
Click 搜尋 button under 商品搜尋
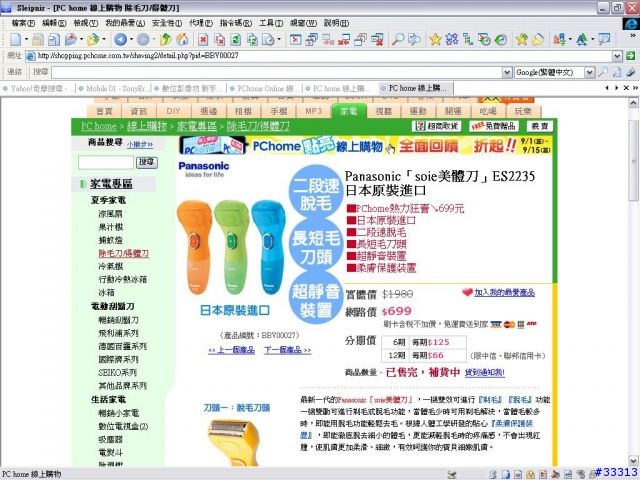click(x=147, y=162)
